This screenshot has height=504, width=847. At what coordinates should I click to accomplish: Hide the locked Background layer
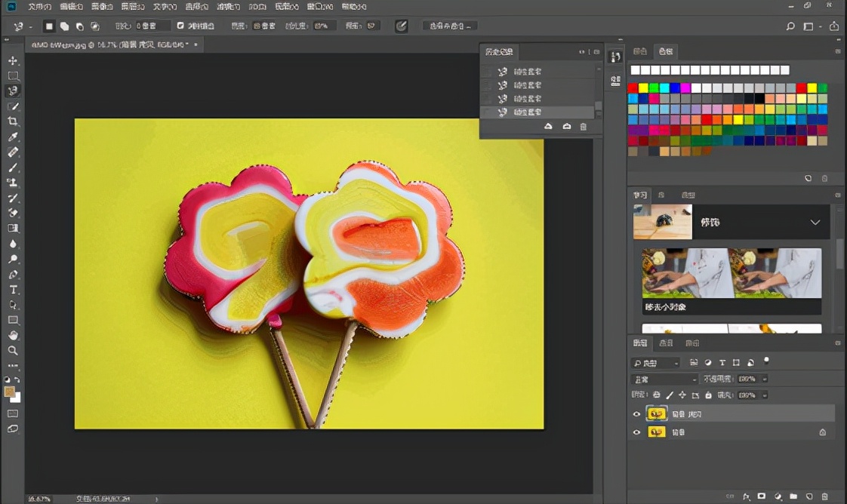point(636,432)
